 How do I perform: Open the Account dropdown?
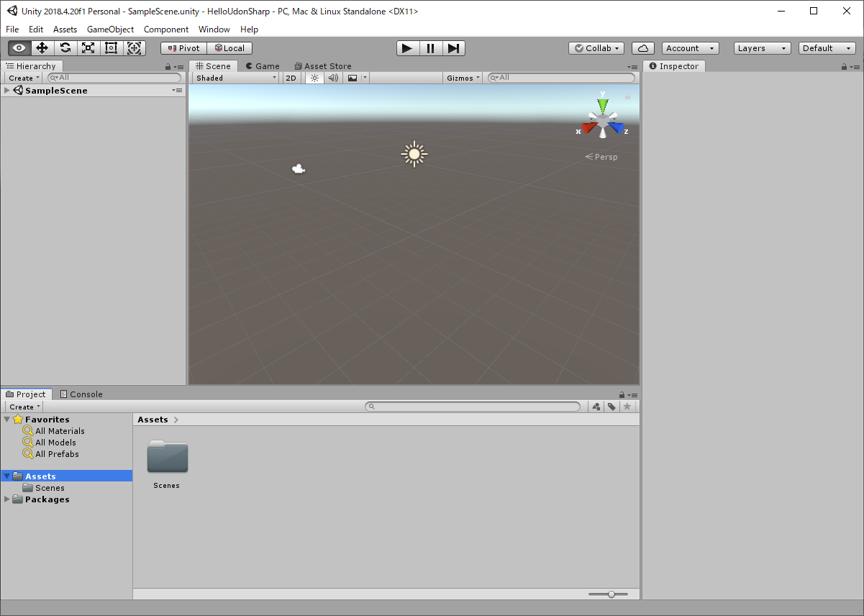point(691,48)
